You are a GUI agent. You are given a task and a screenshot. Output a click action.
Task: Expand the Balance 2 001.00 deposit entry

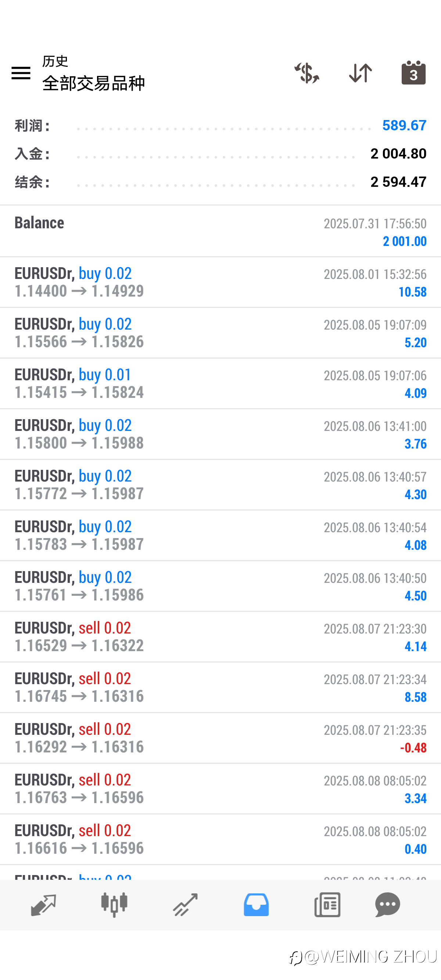point(220,231)
